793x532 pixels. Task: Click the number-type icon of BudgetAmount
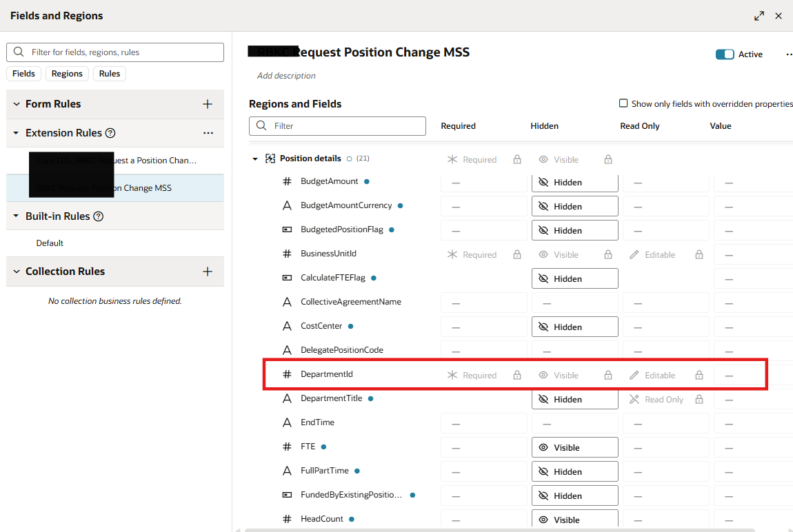(287, 181)
